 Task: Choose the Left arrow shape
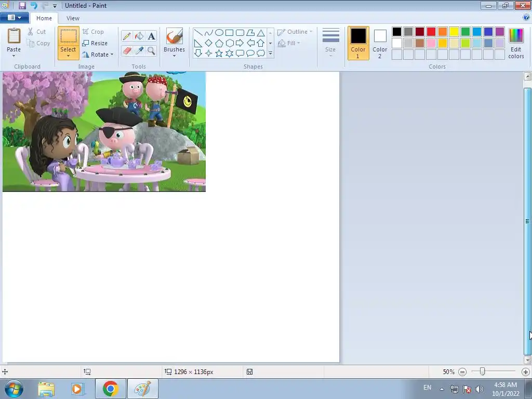coord(250,43)
